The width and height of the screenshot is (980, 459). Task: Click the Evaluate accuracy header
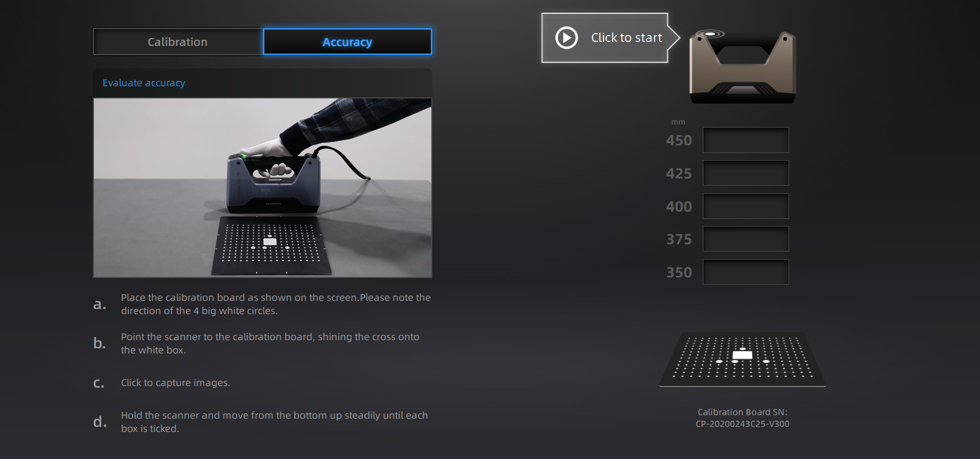click(x=144, y=83)
